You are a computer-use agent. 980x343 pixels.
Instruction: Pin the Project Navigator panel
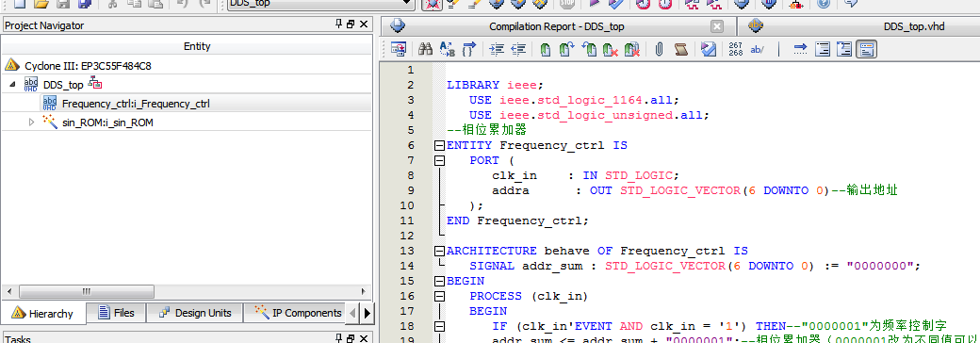(x=338, y=24)
